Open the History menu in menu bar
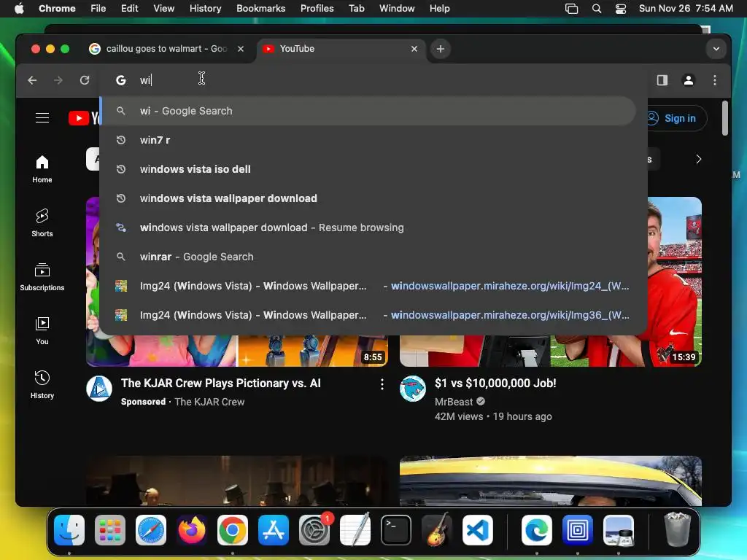Viewport: 747px width, 560px height. tap(205, 9)
